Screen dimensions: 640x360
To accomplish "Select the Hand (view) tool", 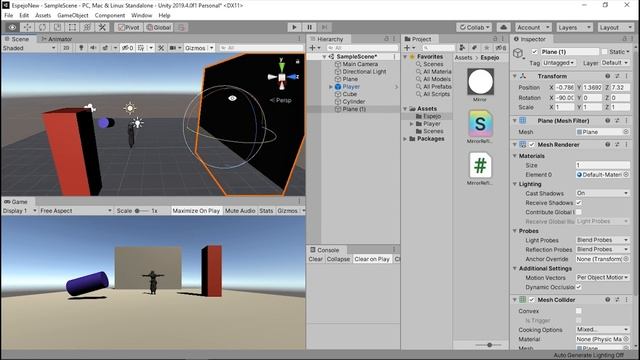I will (12, 27).
